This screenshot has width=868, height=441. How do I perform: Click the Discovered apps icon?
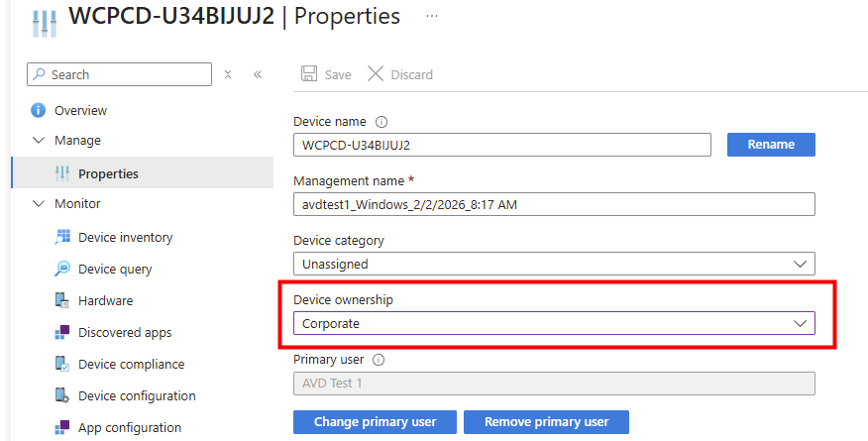point(62,332)
